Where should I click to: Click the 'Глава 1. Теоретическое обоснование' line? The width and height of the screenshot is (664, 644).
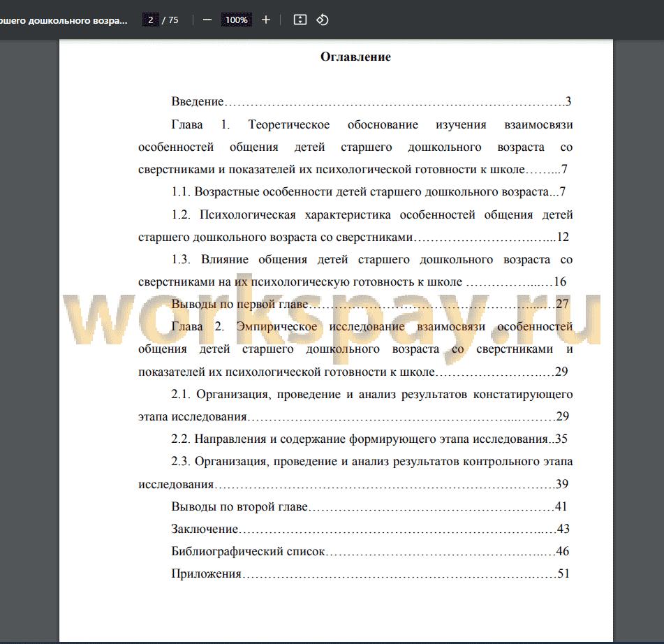coord(372,124)
